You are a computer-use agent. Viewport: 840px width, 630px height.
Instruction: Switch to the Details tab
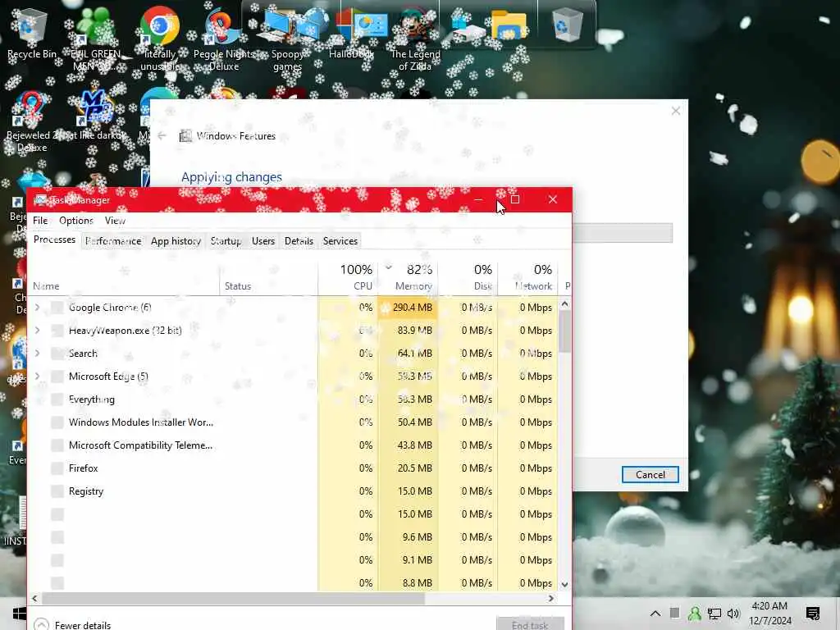tap(299, 241)
